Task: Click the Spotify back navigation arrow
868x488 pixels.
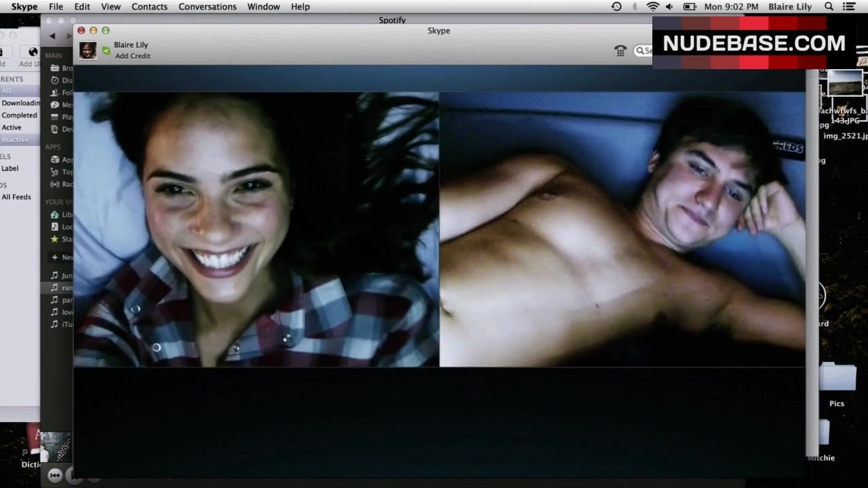Action: pos(53,36)
